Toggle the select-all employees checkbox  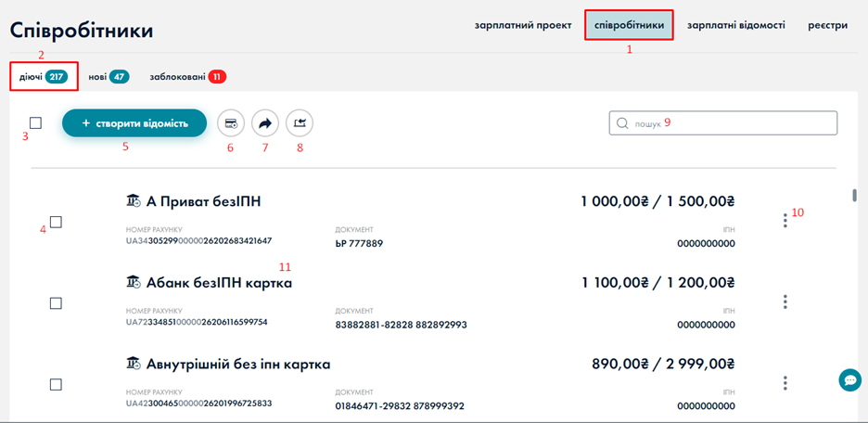click(x=35, y=122)
